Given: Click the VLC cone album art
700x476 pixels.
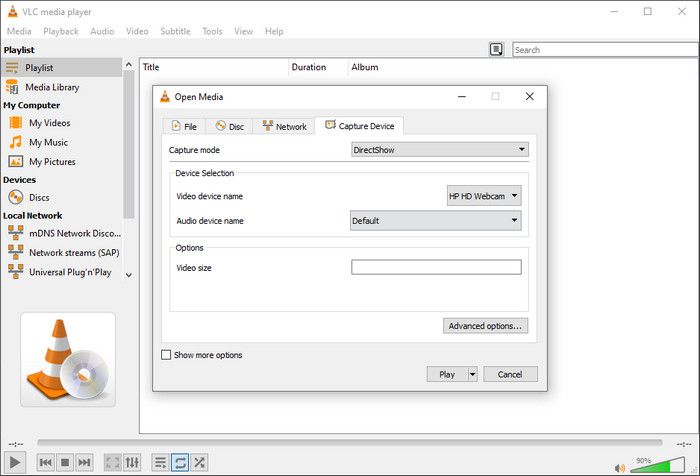Looking at the screenshot, I should 68,359.
